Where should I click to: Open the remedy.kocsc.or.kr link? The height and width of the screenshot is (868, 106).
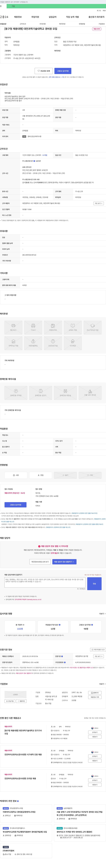(28, 599)
